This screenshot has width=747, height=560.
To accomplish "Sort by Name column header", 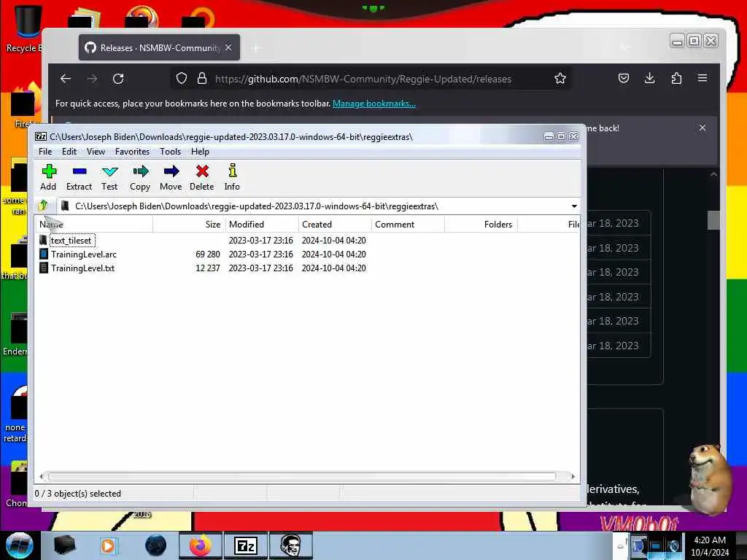I will click(94, 225).
